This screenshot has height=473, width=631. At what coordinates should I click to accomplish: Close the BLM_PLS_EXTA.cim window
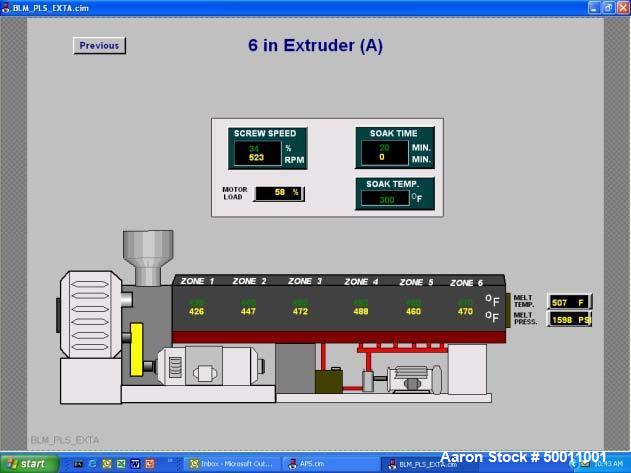pos(623,8)
